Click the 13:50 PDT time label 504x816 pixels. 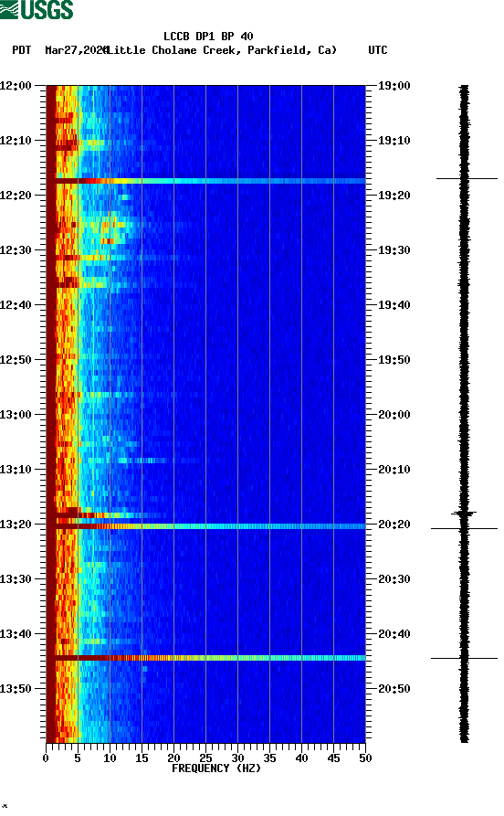pyautogui.click(x=16, y=688)
